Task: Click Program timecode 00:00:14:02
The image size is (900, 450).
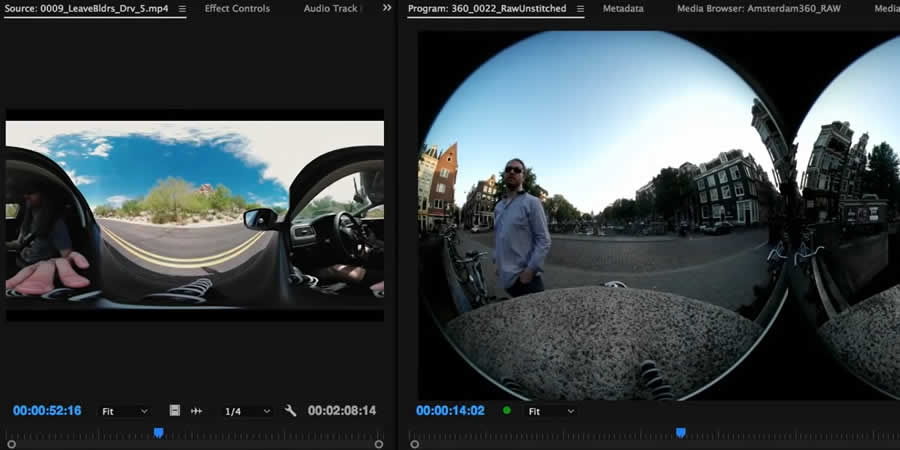Action: [x=450, y=411]
